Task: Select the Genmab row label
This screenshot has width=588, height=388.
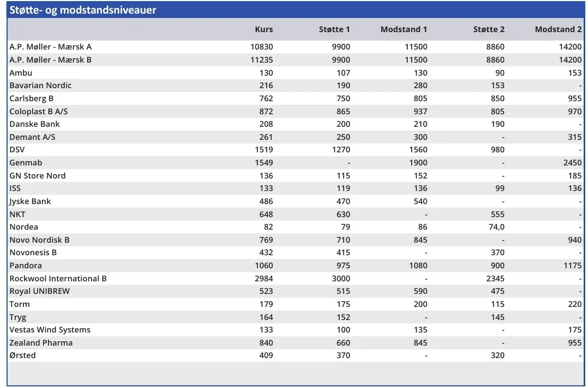Action: (26, 163)
